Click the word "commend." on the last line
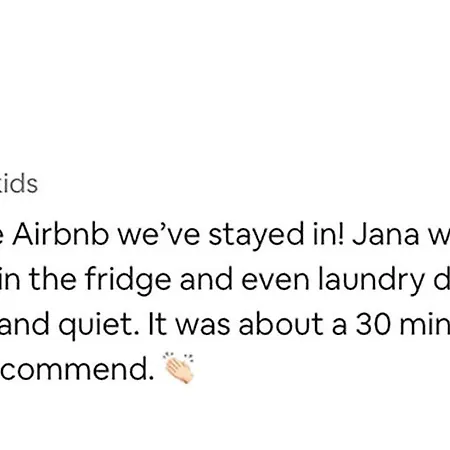The width and height of the screenshot is (450, 450). coord(77,369)
